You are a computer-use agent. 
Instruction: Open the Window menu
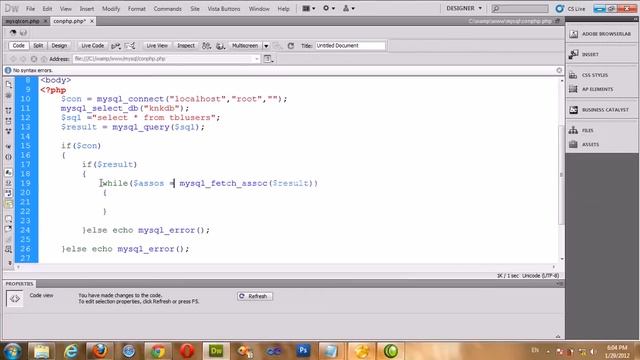[259, 9]
